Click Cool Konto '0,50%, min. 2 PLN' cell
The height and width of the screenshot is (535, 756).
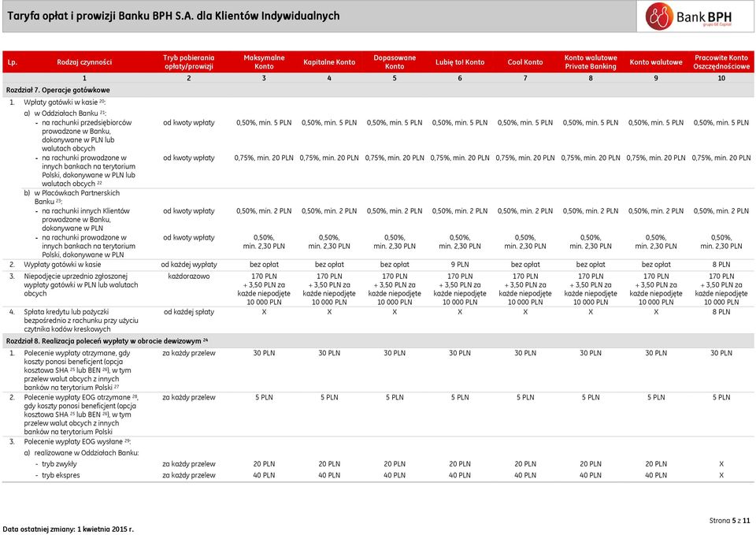(x=525, y=211)
